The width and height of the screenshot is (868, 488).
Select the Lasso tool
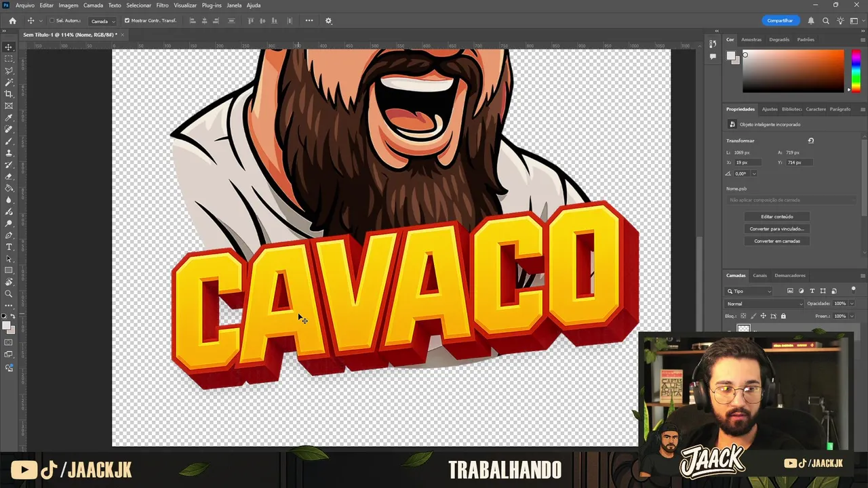[x=9, y=70]
